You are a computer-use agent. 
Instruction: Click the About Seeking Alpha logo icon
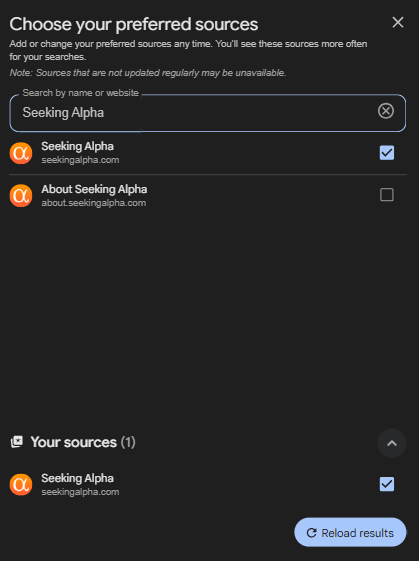coord(21,195)
